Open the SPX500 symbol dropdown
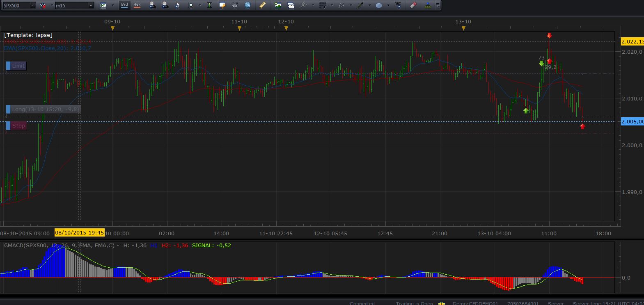Image resolution: width=644 pixels, height=305 pixels. 32,5
